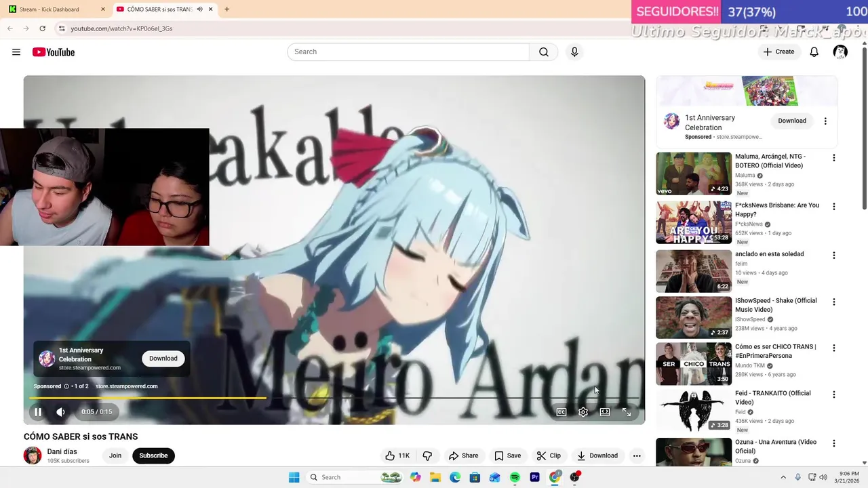
Task: Download the video below the player
Action: point(597,455)
